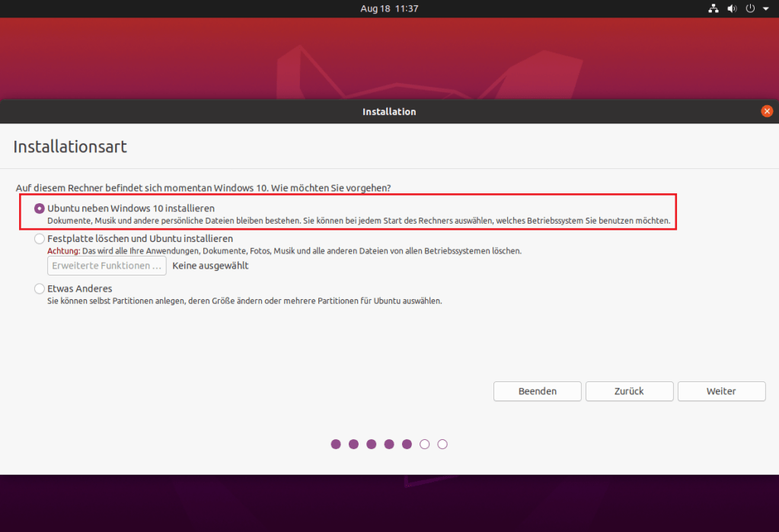This screenshot has height=532, width=779.
Task: Click the "Keine ausgewählt" label
Action: pos(210,266)
